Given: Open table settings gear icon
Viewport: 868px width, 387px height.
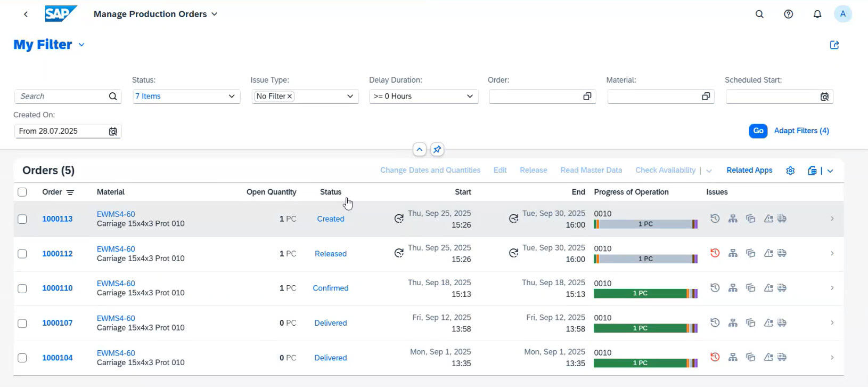Looking at the screenshot, I should pyautogui.click(x=790, y=171).
